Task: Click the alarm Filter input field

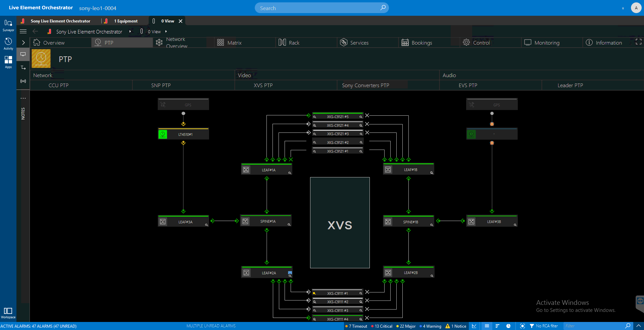Action: click(x=593, y=326)
